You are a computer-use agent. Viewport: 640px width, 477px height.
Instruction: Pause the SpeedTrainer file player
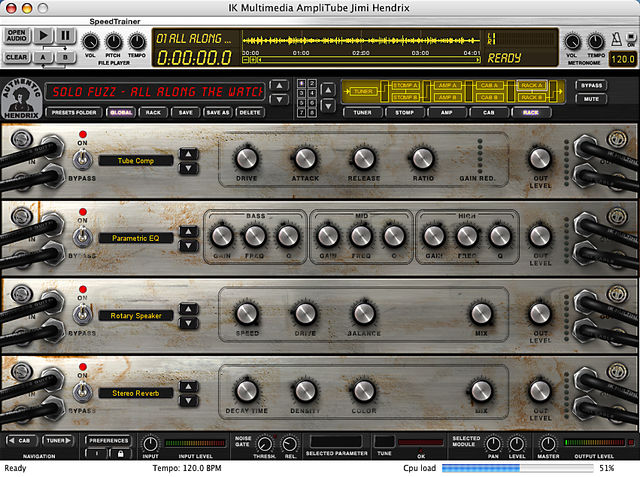[66, 36]
